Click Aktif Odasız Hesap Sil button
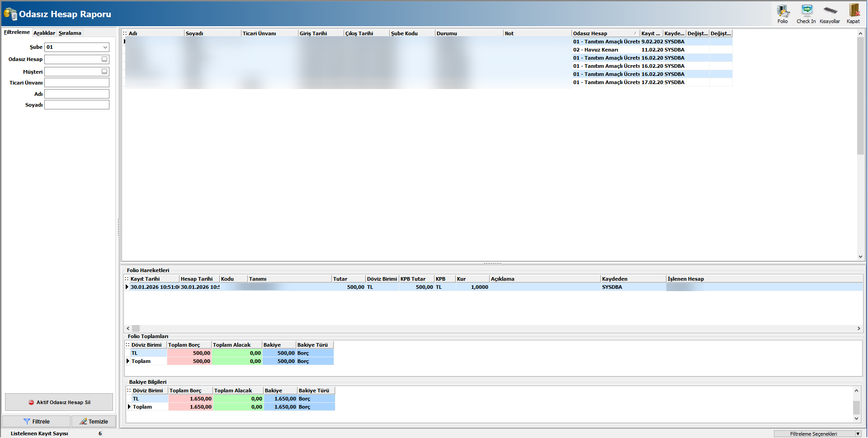868x438 pixels. 59,402
